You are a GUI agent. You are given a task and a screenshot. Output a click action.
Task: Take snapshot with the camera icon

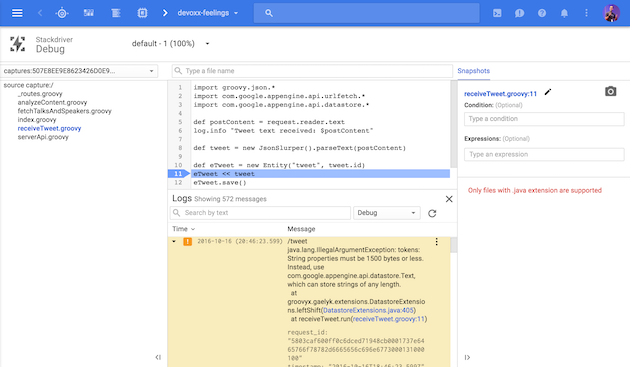610,91
